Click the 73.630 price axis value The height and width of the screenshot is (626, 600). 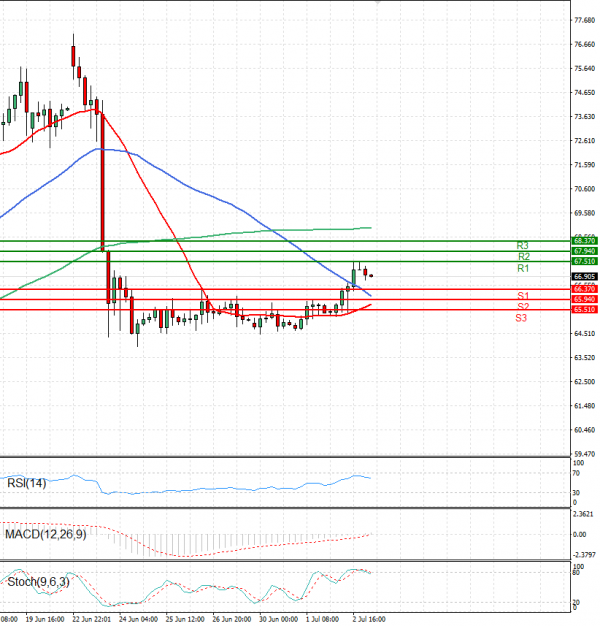click(584, 117)
